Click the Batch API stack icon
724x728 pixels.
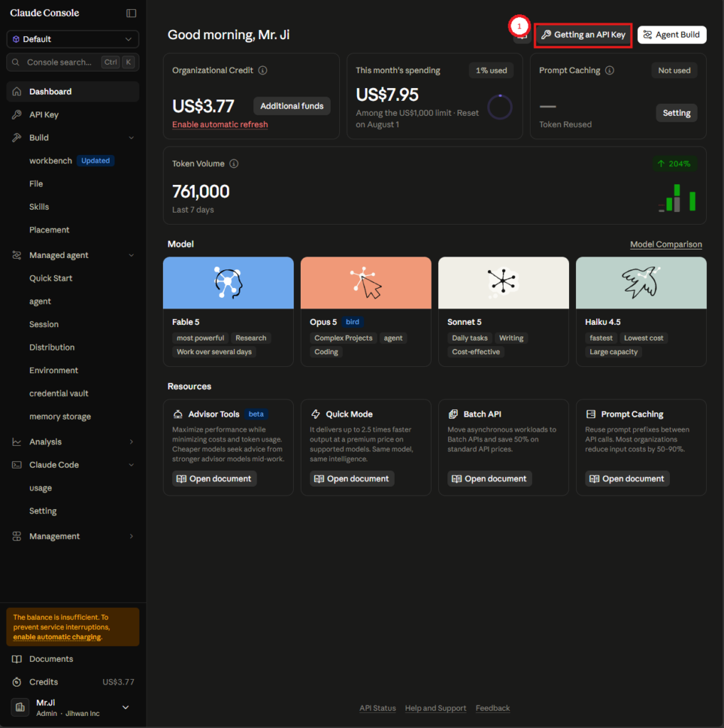(453, 414)
